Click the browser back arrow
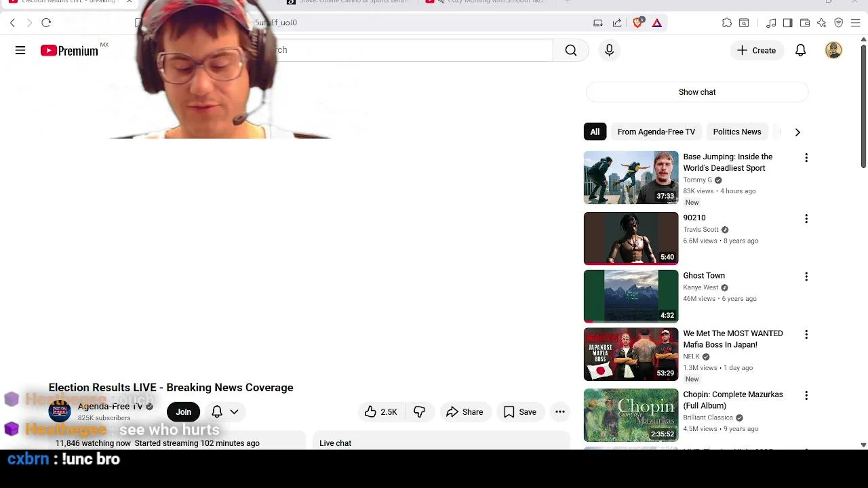The height and width of the screenshot is (488, 868). (x=12, y=23)
